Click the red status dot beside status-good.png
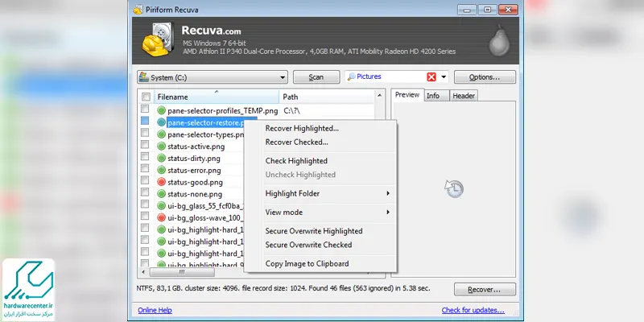Viewport: 644px width, 322px height. pos(162,182)
